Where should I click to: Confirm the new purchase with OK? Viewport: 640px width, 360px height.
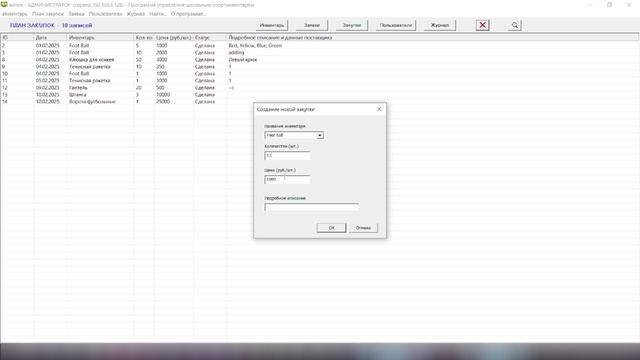(331, 228)
